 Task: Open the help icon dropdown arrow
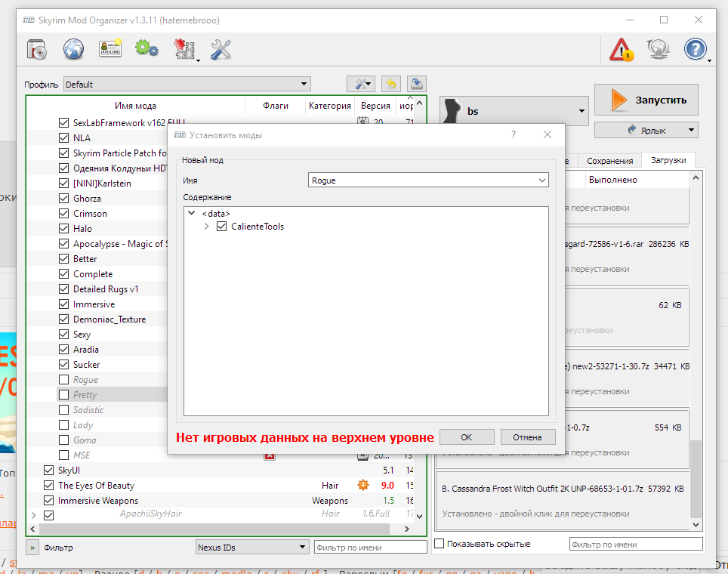click(x=709, y=61)
